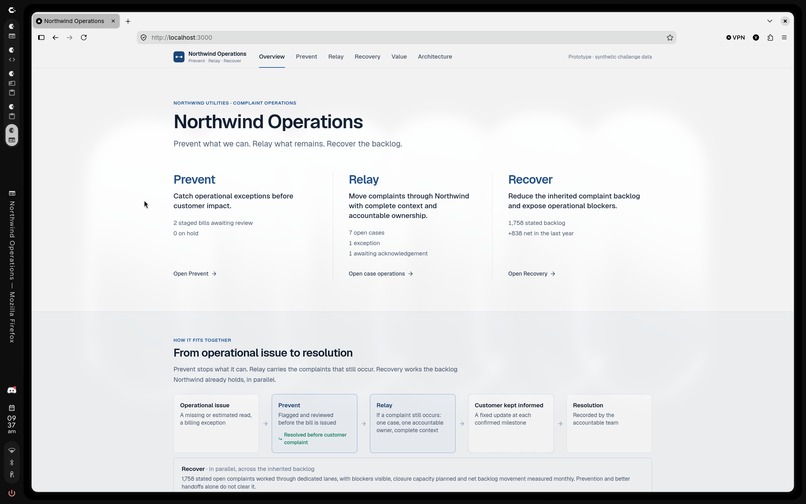Click 'From operational issue to resolution' heading

click(263, 353)
